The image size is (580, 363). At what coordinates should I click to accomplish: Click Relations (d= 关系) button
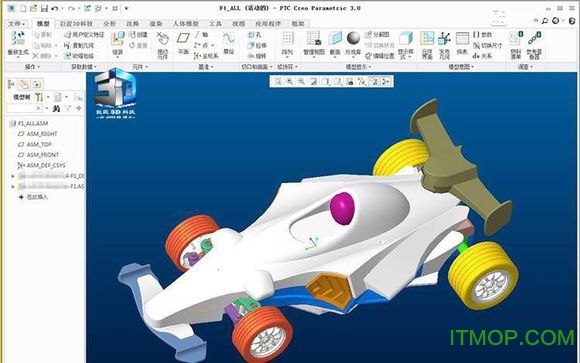click(482, 56)
